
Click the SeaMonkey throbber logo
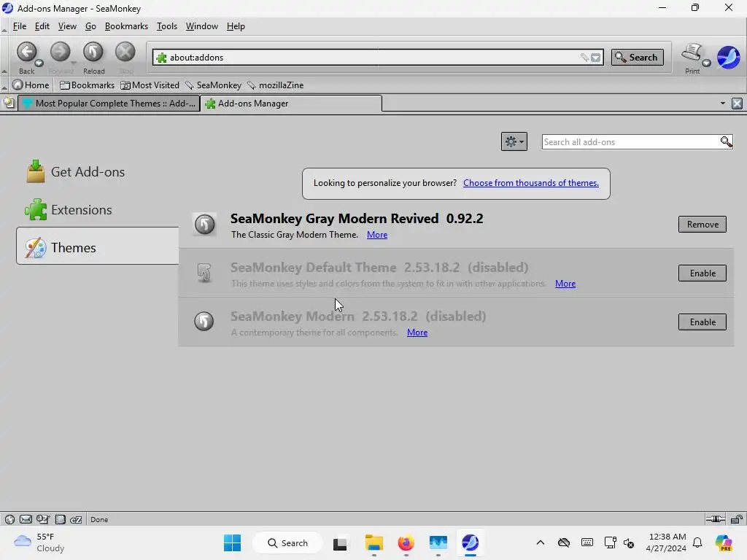(729, 58)
